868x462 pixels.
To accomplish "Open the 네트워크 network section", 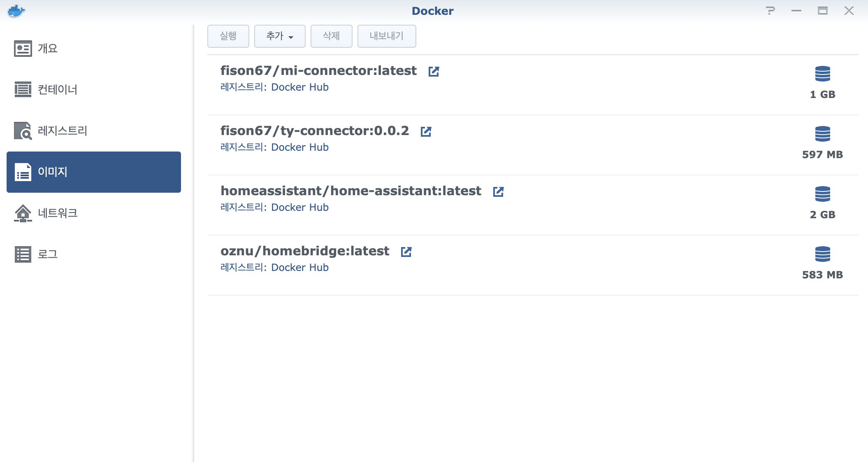I will coord(57,213).
